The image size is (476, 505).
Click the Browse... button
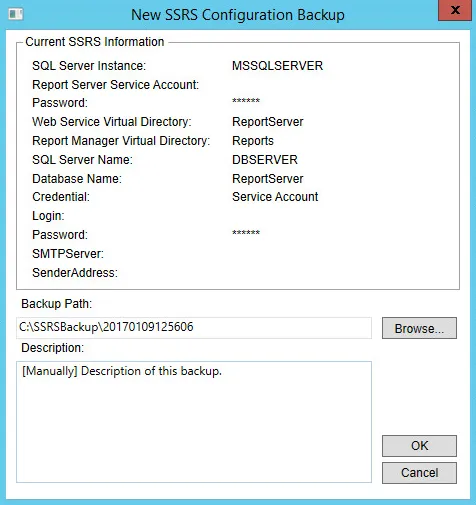(419, 328)
